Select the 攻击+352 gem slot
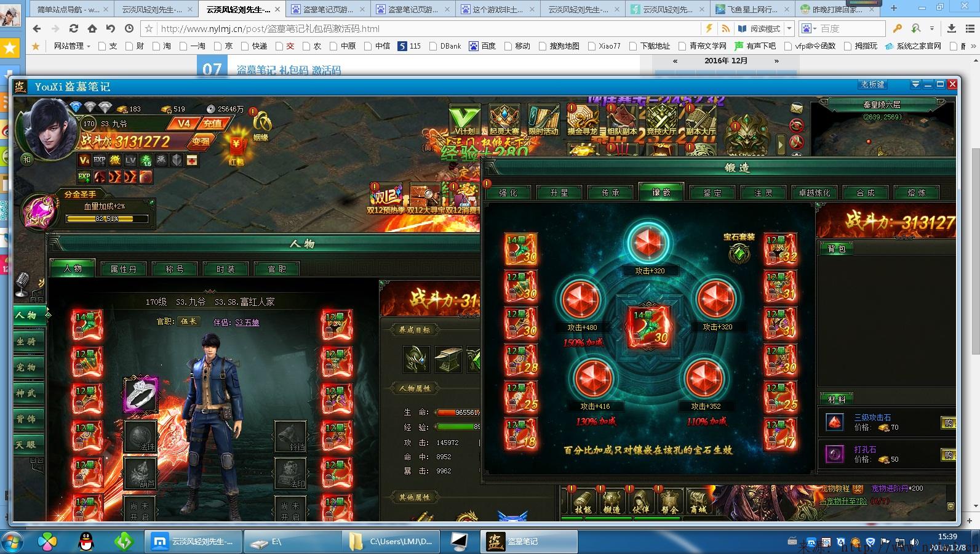 point(705,379)
